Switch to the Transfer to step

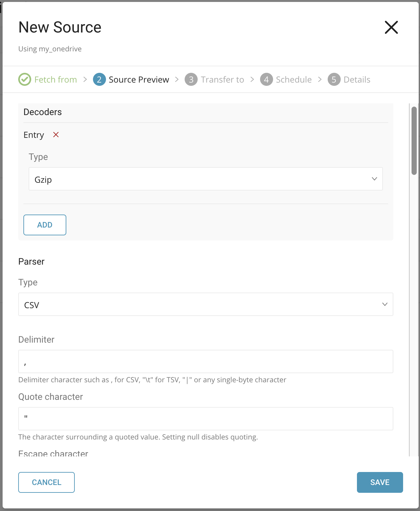222,80
